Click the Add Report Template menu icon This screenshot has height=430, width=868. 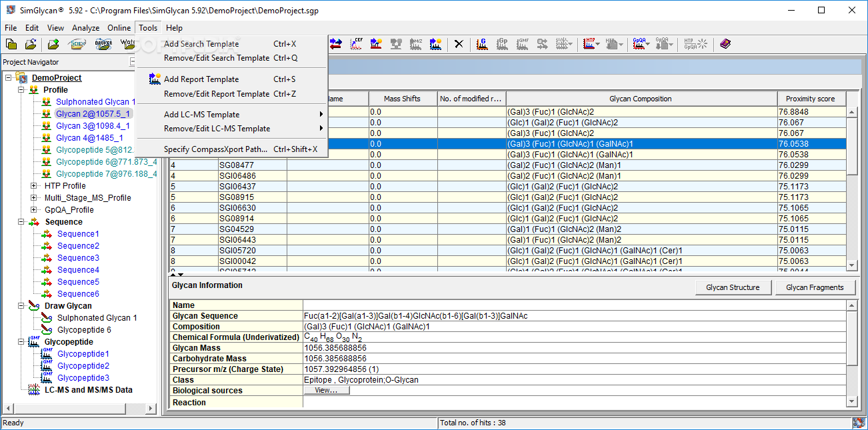(154, 79)
